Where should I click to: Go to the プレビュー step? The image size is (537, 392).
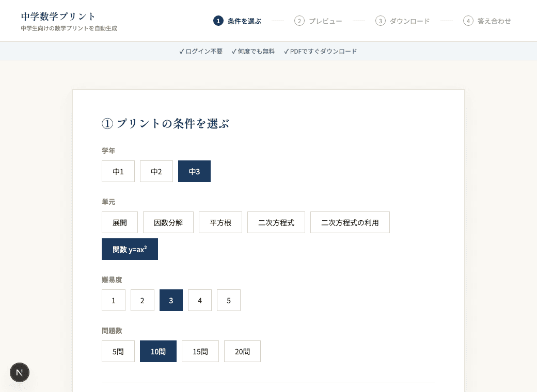coord(325,21)
